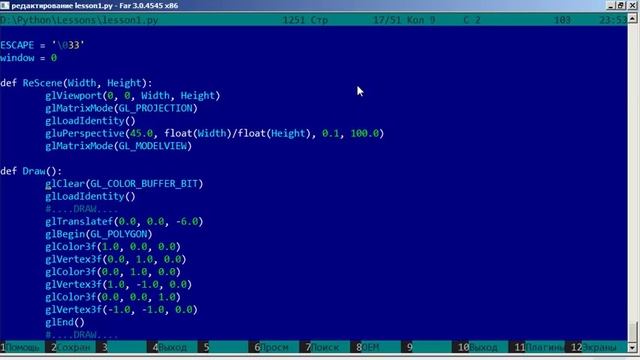Click the F1 Помощь key bar item
This screenshot has width=640, height=360.
click(22, 347)
